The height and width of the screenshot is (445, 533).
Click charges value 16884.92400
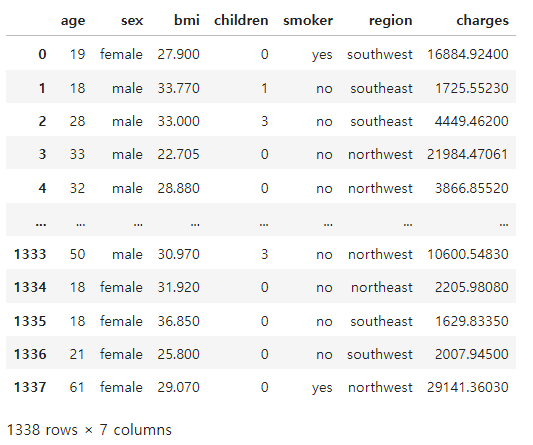(x=468, y=54)
